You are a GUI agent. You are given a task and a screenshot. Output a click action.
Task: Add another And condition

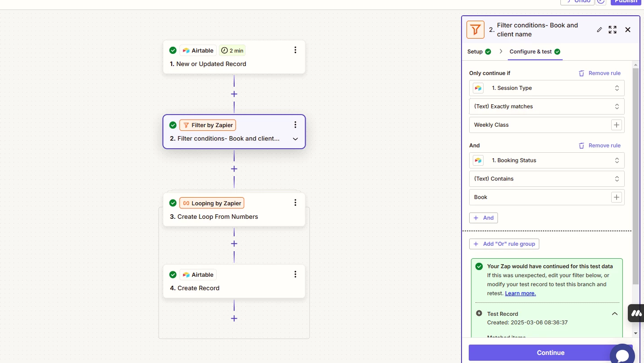(484, 218)
